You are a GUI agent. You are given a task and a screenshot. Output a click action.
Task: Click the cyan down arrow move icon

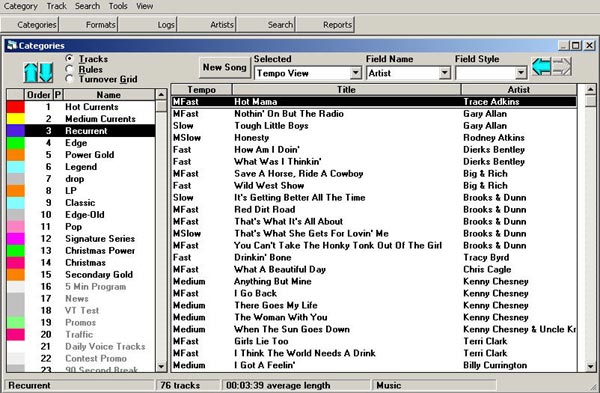(46, 72)
